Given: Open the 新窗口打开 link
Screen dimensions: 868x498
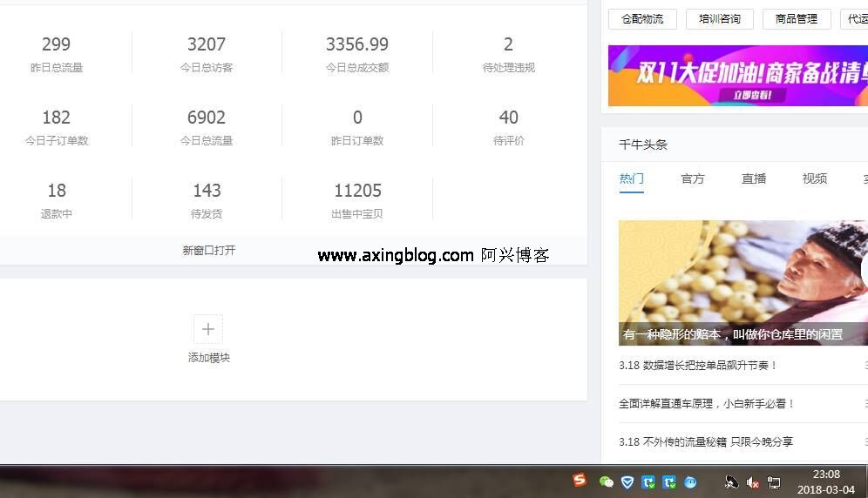Looking at the screenshot, I should tap(208, 251).
